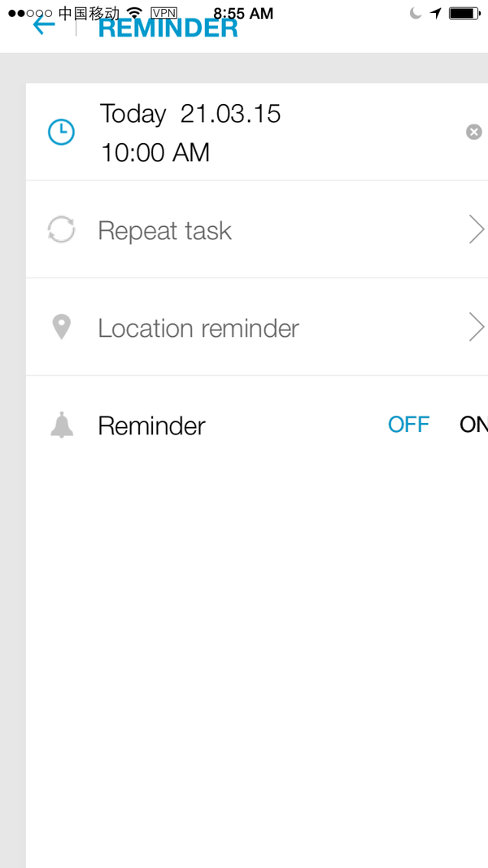This screenshot has height=868, width=488.
Task: Tap the REMINDER page title
Action: pos(168,28)
